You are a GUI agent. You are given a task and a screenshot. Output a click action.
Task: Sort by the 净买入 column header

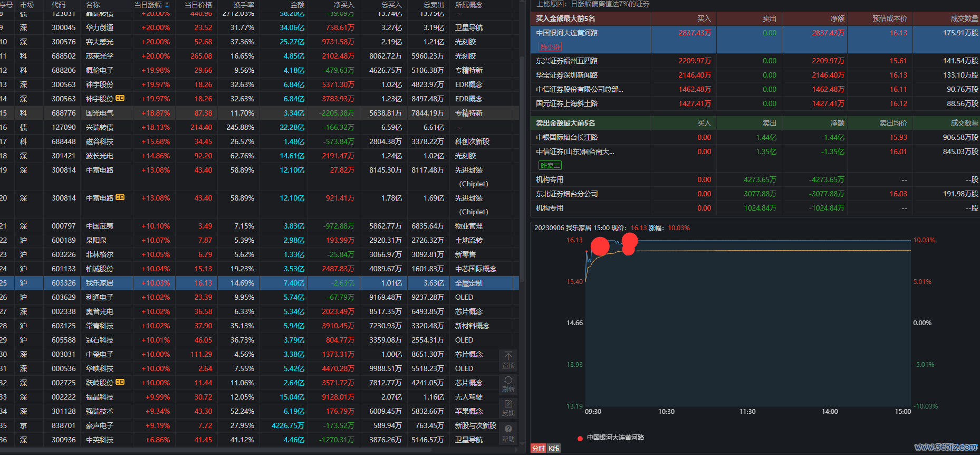[x=344, y=5]
